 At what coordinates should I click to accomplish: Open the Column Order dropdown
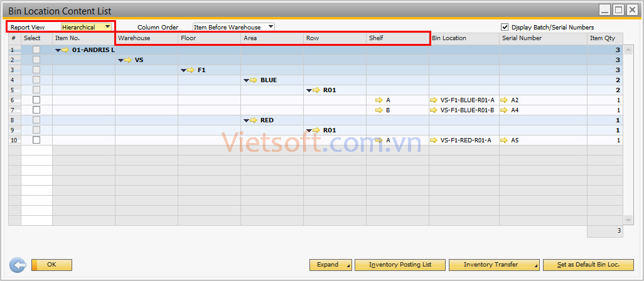coord(271,27)
